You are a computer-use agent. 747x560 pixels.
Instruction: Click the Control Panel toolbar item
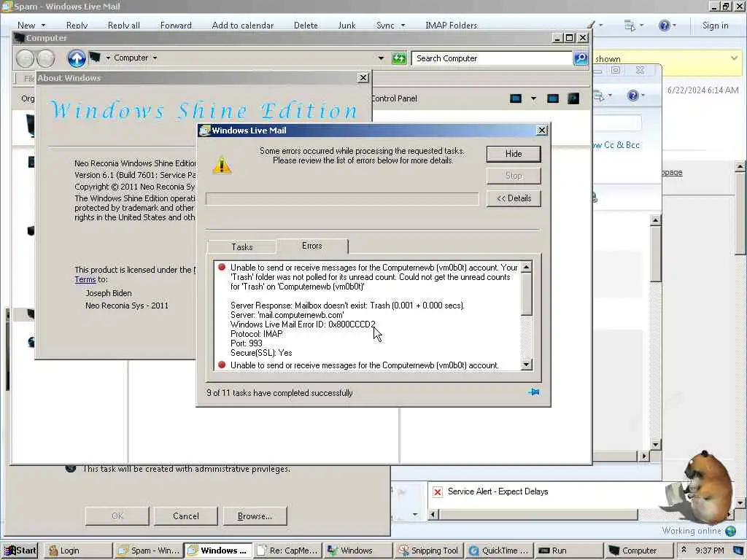pos(395,98)
